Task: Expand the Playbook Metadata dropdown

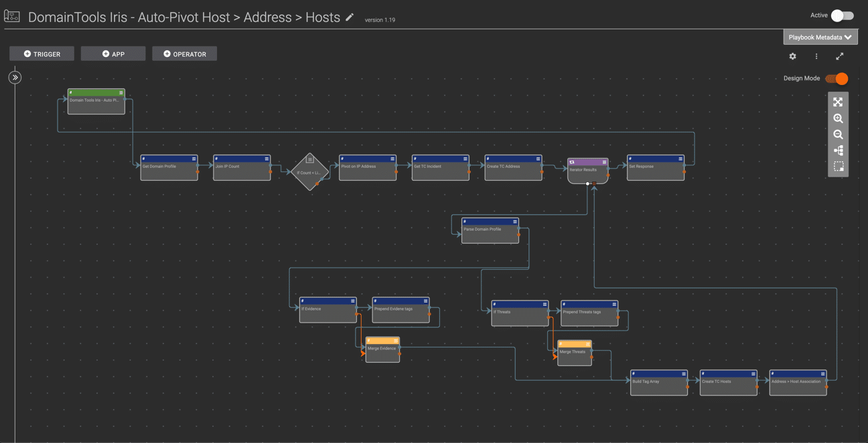Action: click(x=820, y=37)
